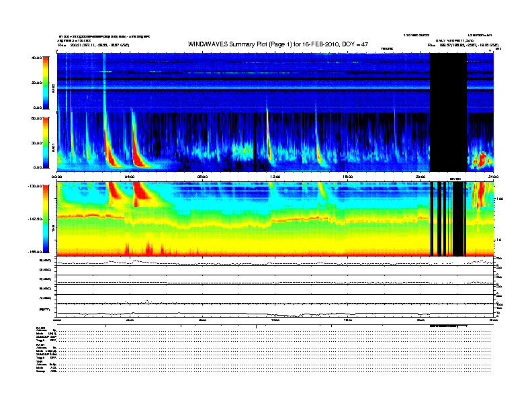Click the 00:00 tick label under RAD1 spectrogram
The image size is (532, 411).
coord(56,177)
